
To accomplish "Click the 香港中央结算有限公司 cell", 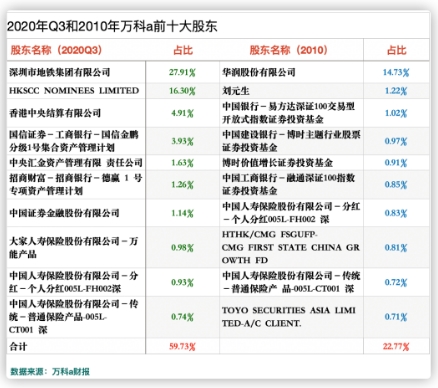I will click(x=55, y=113).
